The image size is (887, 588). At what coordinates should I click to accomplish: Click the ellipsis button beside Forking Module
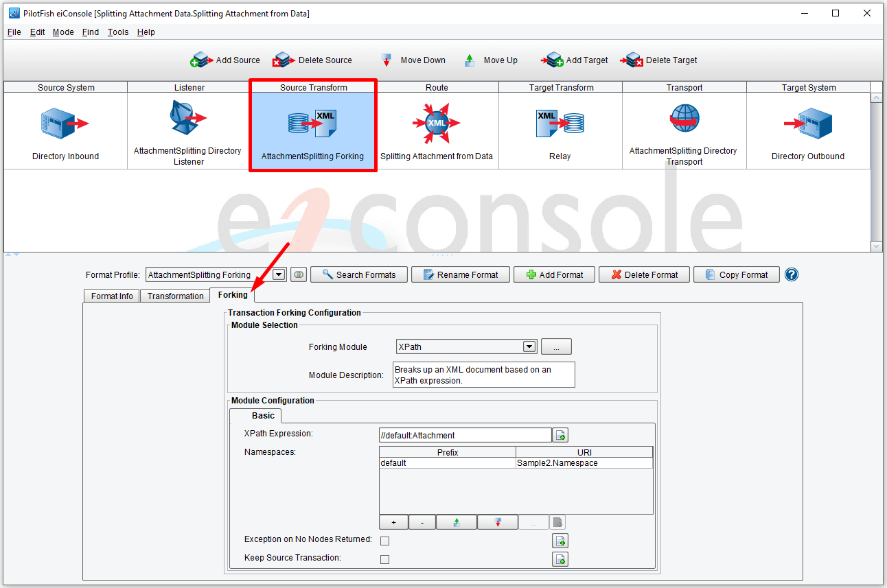[x=556, y=346]
